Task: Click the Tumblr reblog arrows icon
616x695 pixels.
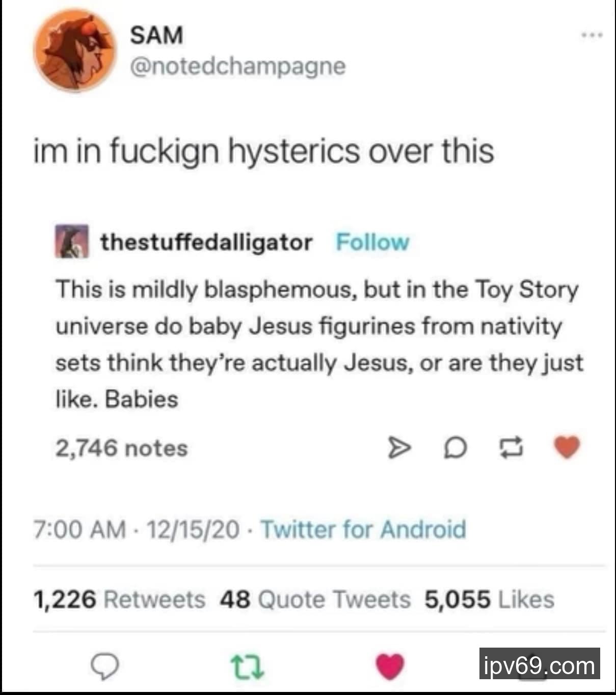Action: [512, 448]
